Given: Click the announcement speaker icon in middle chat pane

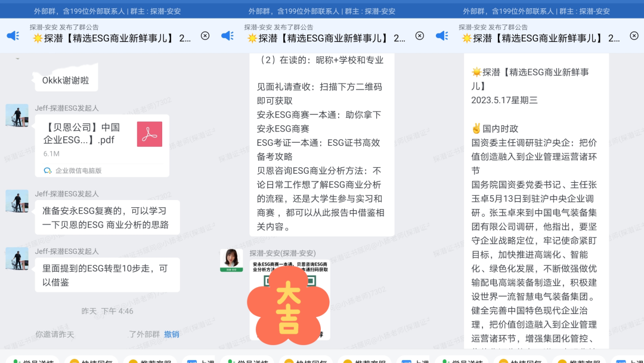Looking at the screenshot, I should click(228, 36).
